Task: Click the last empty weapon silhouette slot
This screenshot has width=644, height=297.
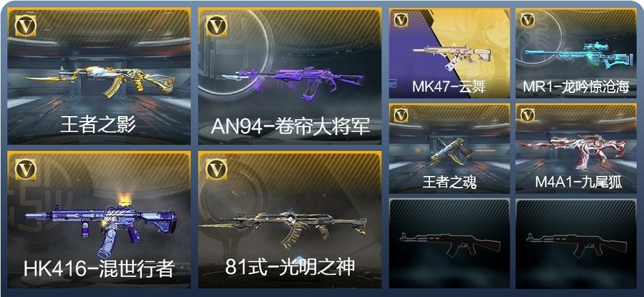Action: tap(576, 243)
